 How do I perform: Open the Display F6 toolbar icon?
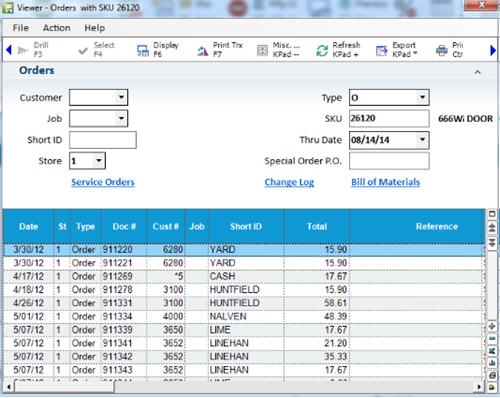click(143, 51)
